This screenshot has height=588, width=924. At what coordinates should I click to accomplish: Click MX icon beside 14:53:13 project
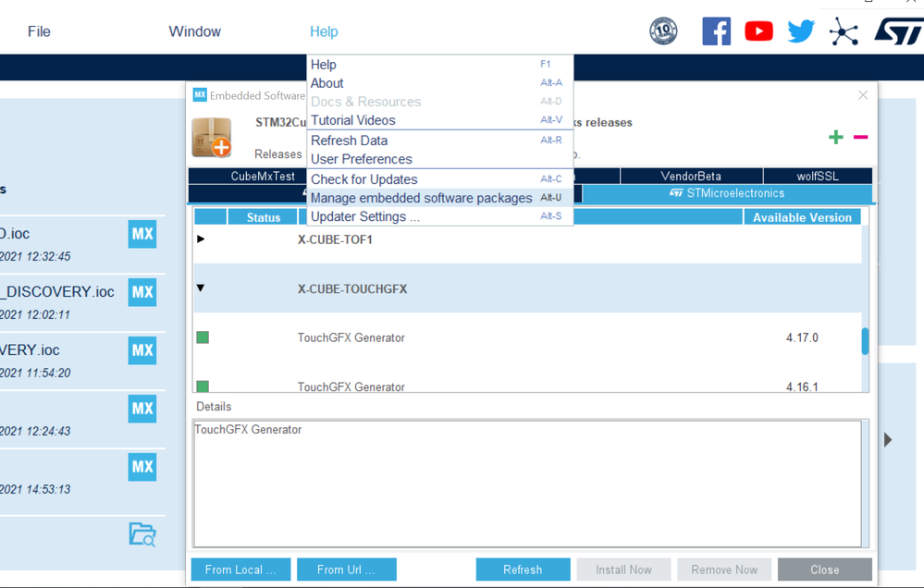(142, 467)
